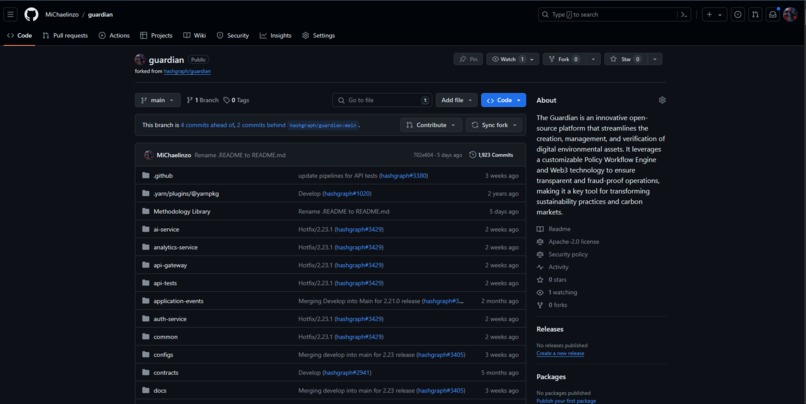Open the docs folder
This screenshot has width=806, height=404.
[160, 391]
